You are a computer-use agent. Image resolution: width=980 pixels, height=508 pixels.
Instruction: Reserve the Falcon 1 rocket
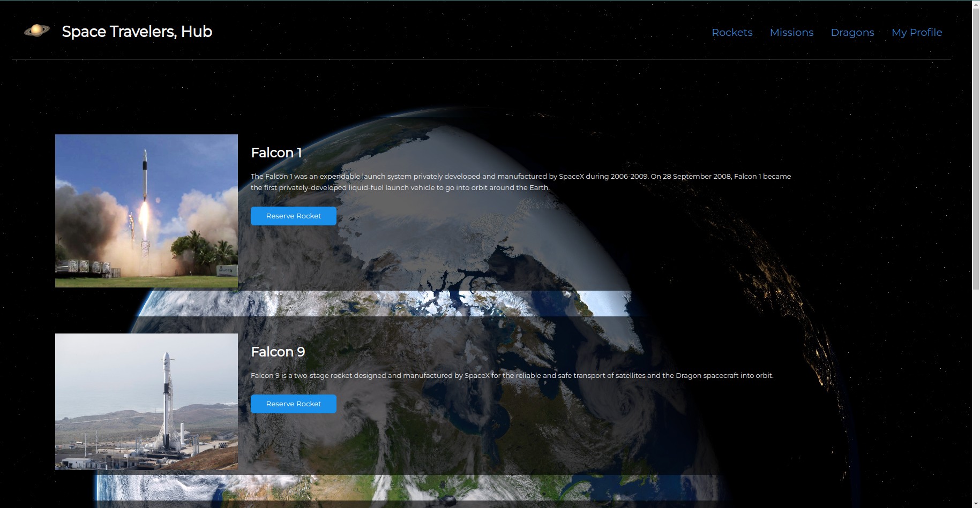click(294, 216)
